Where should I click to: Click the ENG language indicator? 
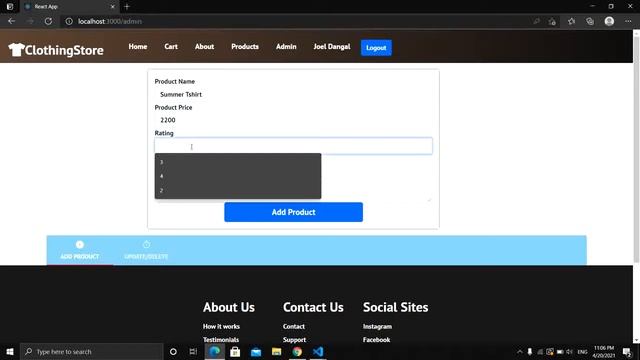pyautogui.click(x=582, y=351)
